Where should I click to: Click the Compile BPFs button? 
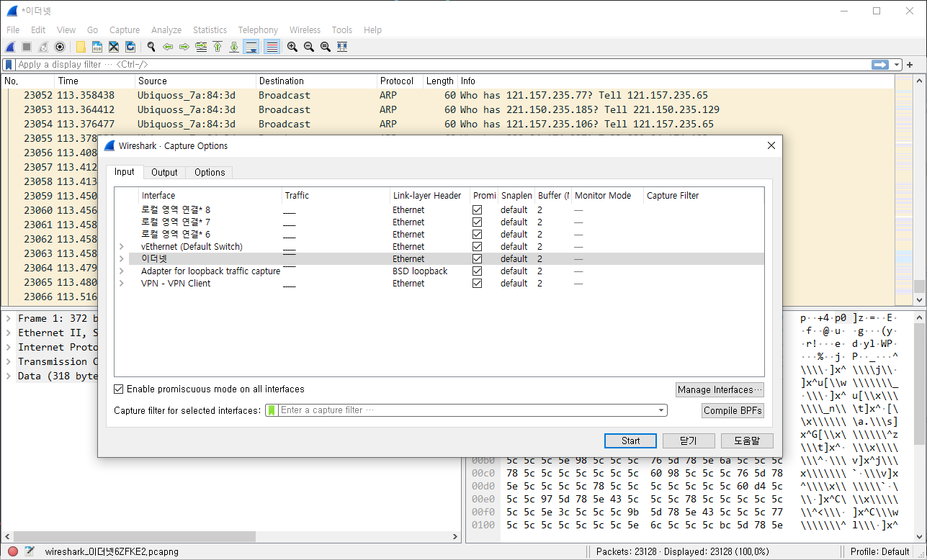[733, 410]
